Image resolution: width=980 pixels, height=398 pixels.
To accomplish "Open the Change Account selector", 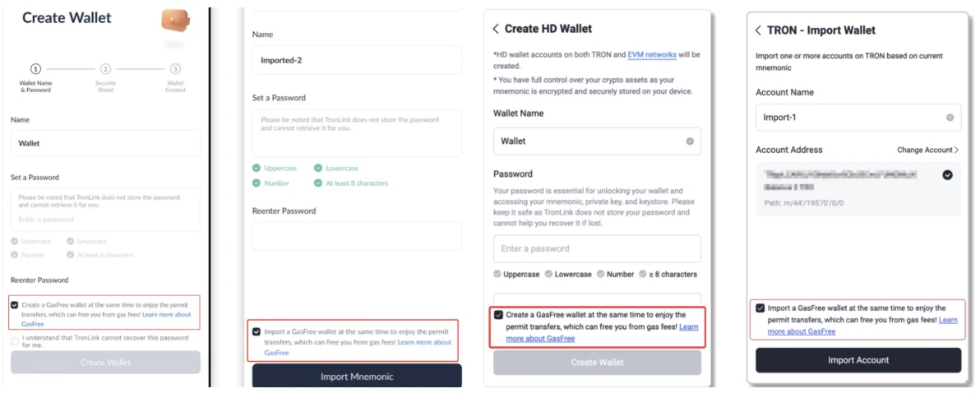I will (927, 150).
